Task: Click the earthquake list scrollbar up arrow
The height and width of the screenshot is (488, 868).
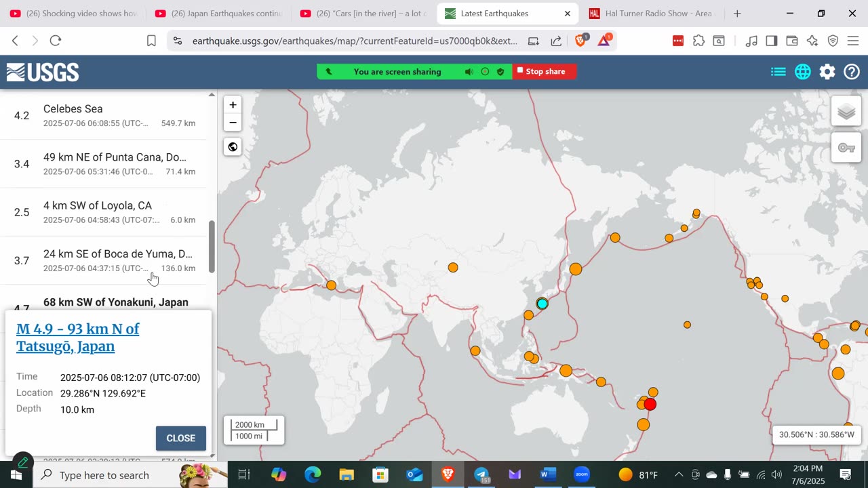Action: [x=212, y=95]
